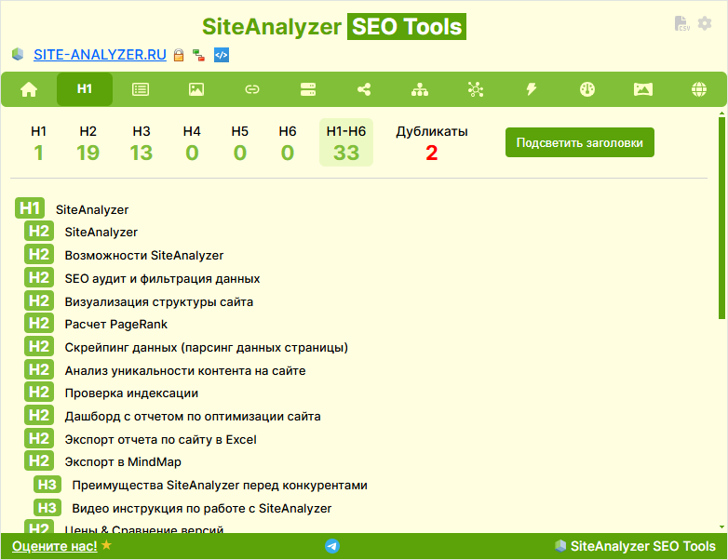Filter by H6 count
This screenshot has height=560, width=728.
point(288,143)
